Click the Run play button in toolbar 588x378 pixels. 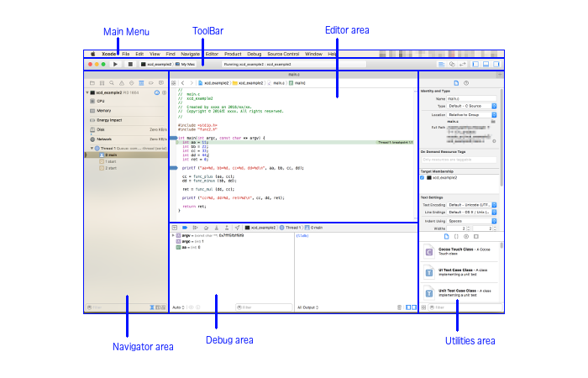(115, 64)
